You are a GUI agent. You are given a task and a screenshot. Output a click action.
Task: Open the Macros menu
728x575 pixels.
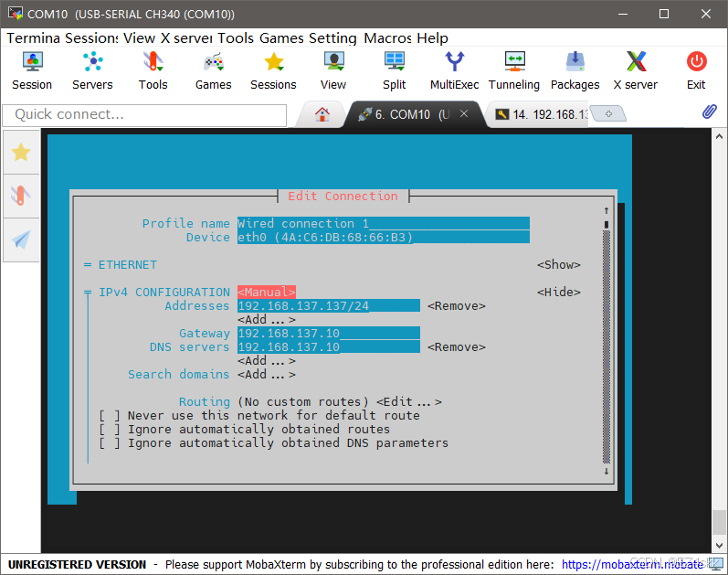tap(387, 38)
